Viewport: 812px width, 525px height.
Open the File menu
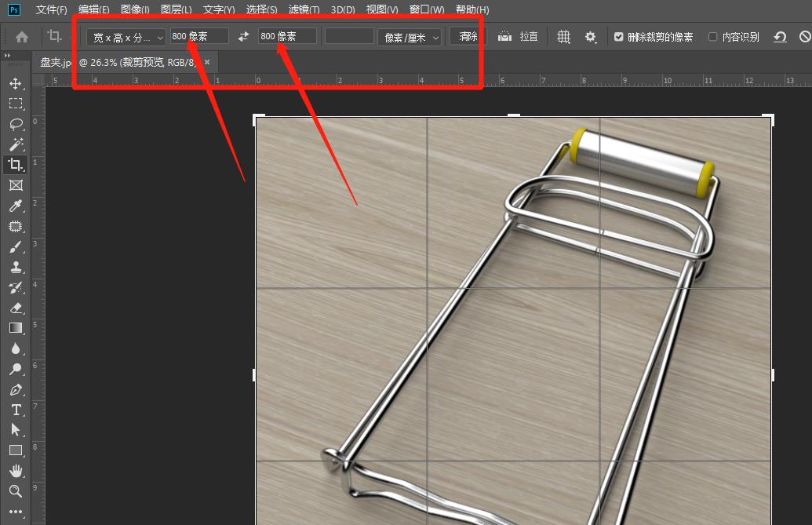[x=51, y=9]
